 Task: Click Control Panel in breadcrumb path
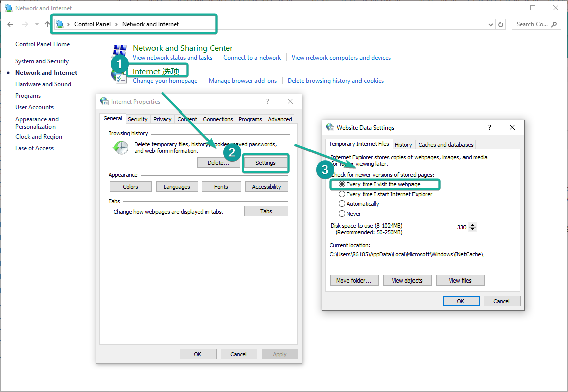(x=92, y=24)
